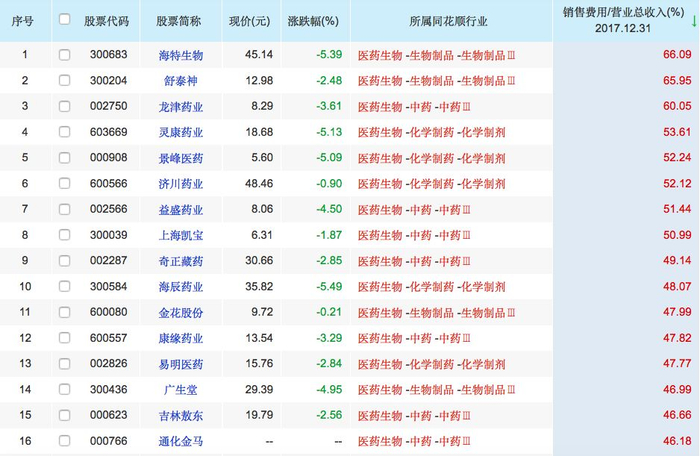Toggle the select-all checkbox in header
Image resolution: width=700 pixels, height=456 pixels.
65,19
